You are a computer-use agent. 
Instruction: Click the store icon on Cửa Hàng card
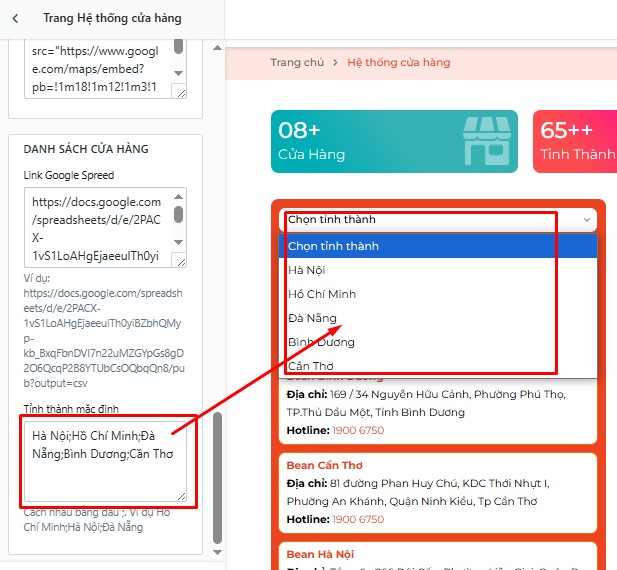pyautogui.click(x=486, y=141)
